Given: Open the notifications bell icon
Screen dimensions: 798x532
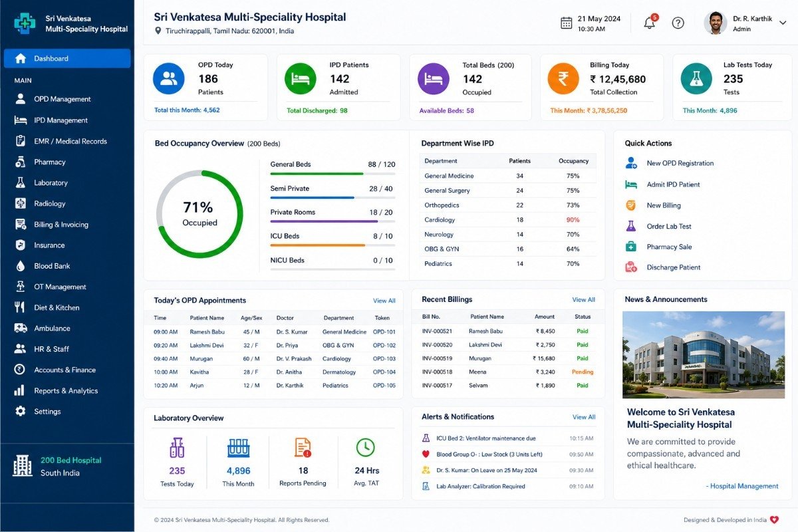Looking at the screenshot, I should pyautogui.click(x=650, y=23).
